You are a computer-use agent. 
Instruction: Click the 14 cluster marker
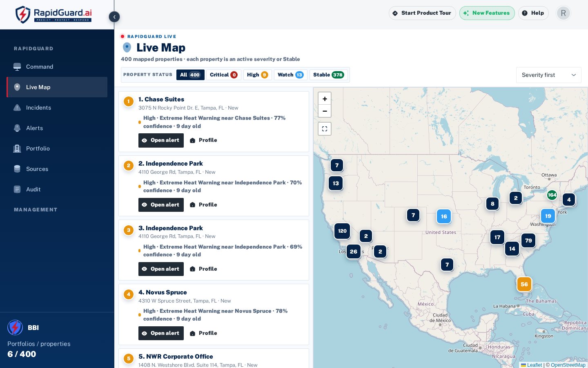[x=512, y=249]
